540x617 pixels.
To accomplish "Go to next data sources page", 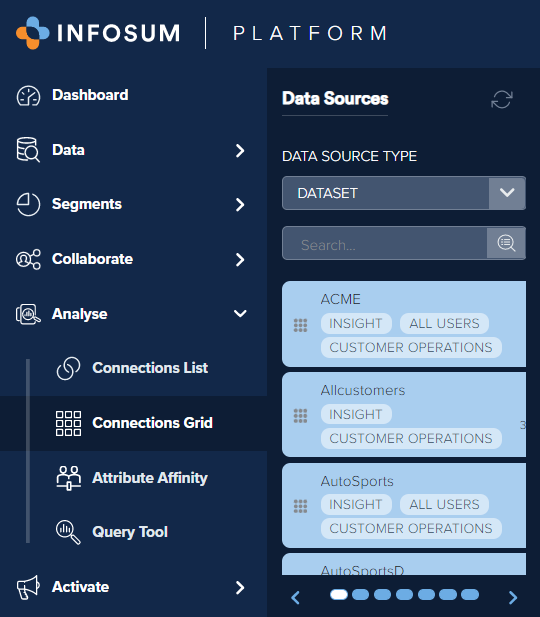I will (513, 597).
